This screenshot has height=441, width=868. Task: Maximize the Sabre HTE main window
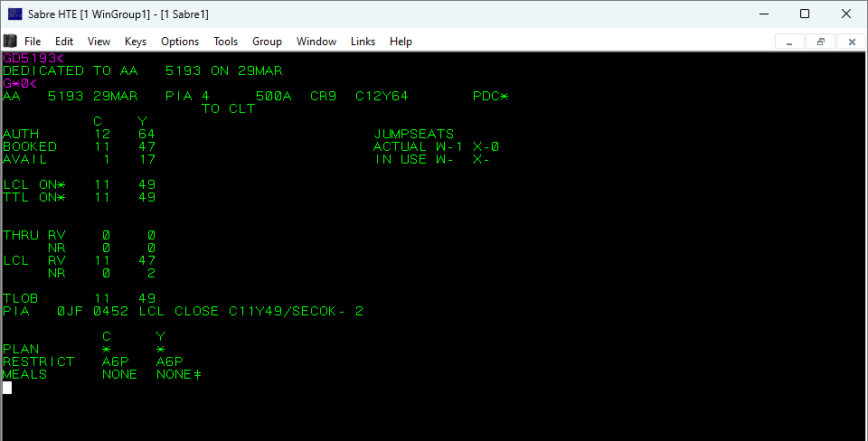(804, 14)
